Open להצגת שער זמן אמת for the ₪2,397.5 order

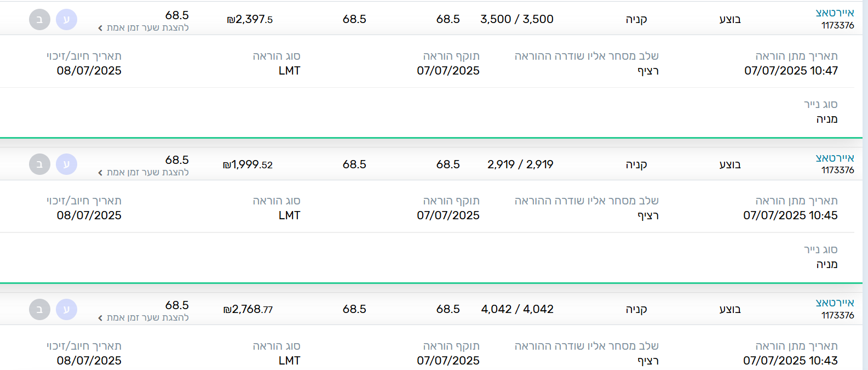point(143,28)
